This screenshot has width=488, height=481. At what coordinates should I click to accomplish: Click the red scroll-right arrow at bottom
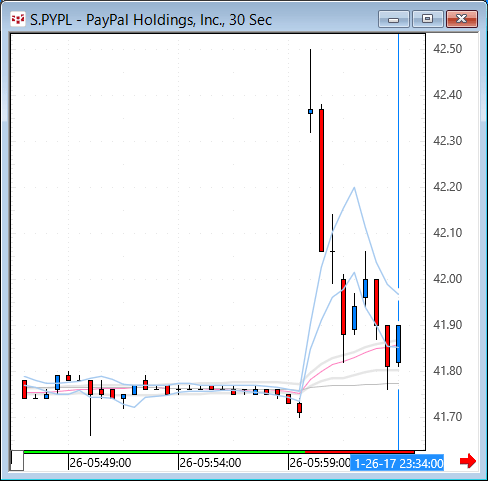click(x=468, y=461)
